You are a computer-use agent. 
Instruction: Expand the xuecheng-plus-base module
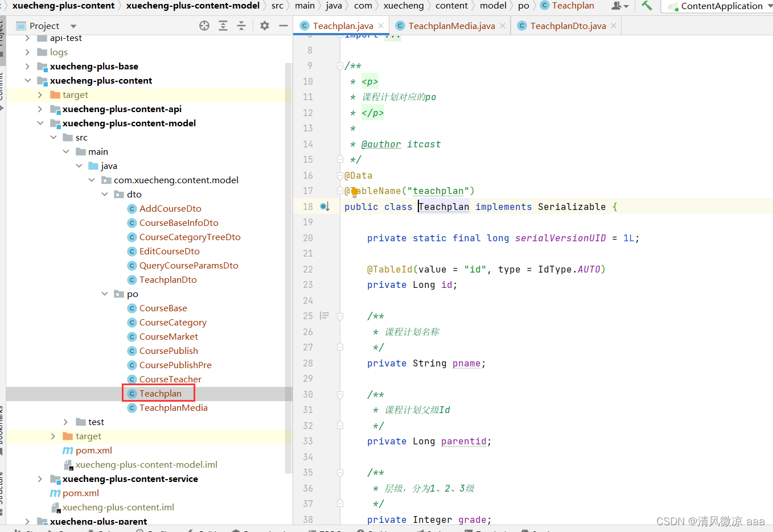[27, 66]
